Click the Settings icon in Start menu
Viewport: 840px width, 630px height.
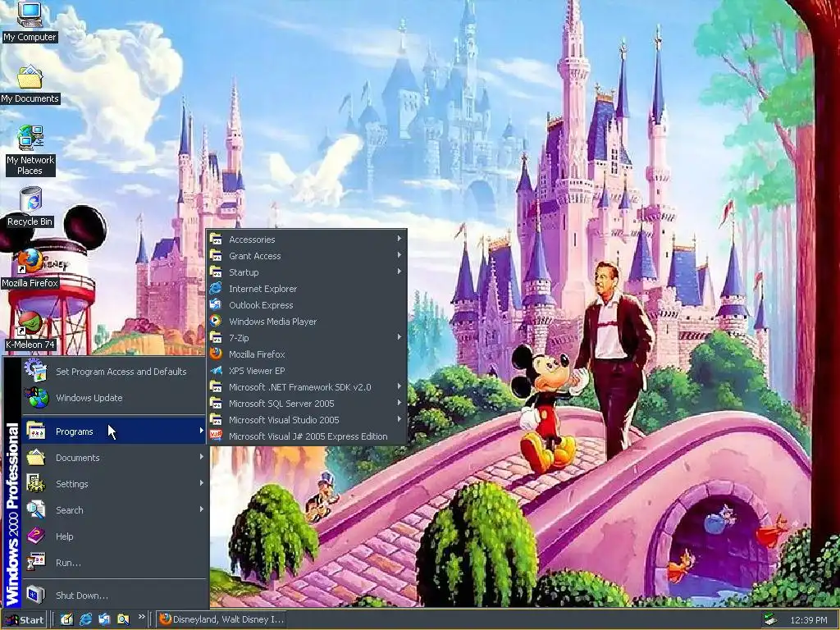[36, 483]
